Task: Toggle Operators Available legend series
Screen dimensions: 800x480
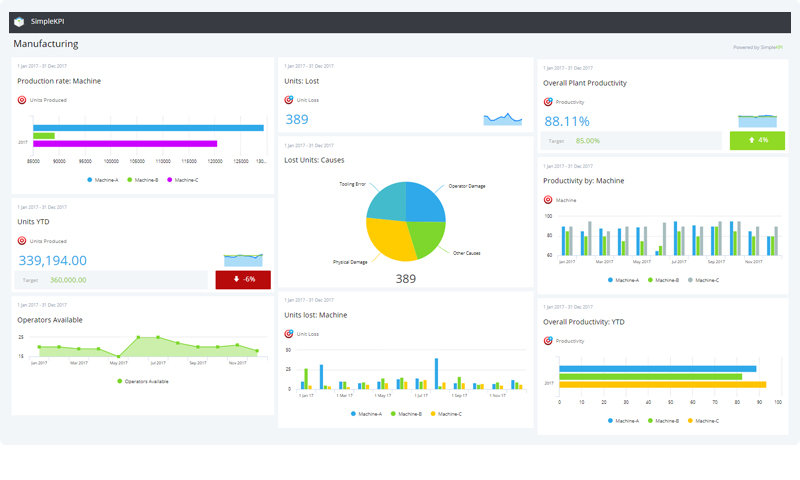Action: 142,381
